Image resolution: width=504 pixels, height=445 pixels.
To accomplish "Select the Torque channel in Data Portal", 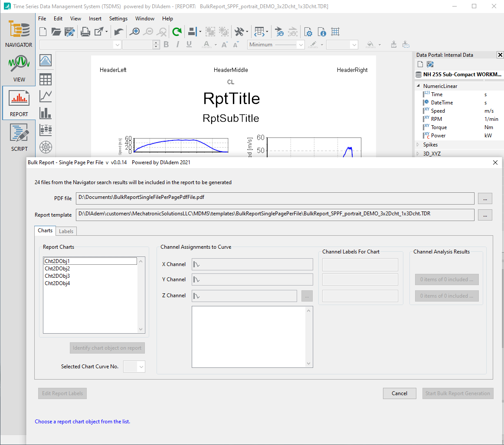I will click(x=439, y=127).
